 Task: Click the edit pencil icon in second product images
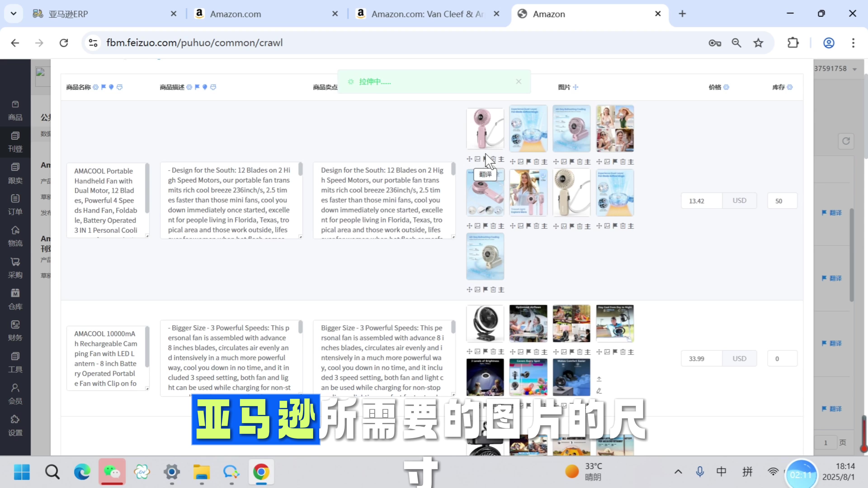[x=599, y=391]
